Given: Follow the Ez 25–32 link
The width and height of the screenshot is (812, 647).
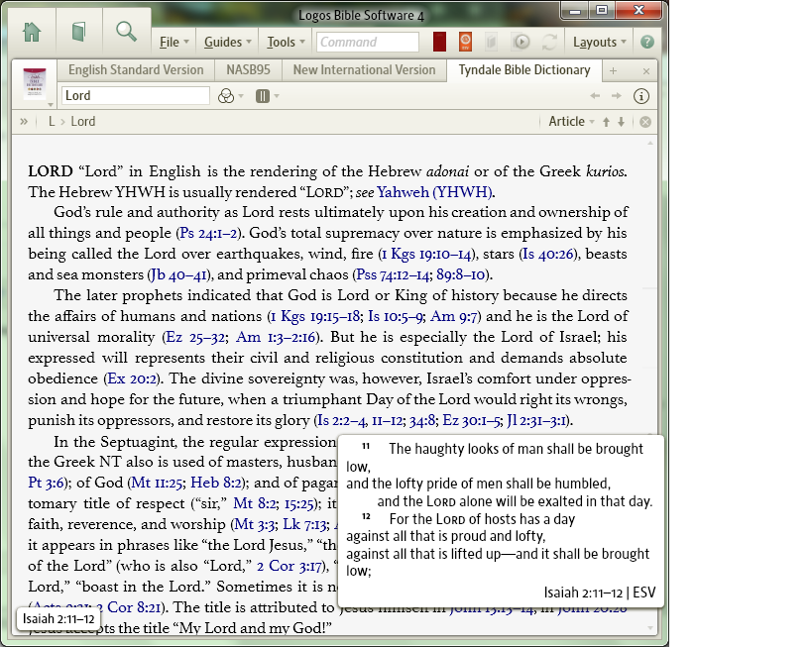Looking at the screenshot, I should (195, 338).
